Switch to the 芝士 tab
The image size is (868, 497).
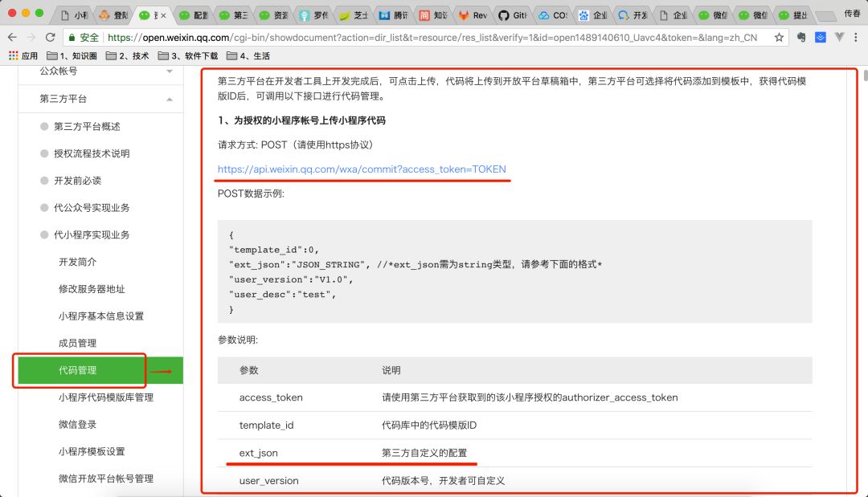[x=353, y=15]
